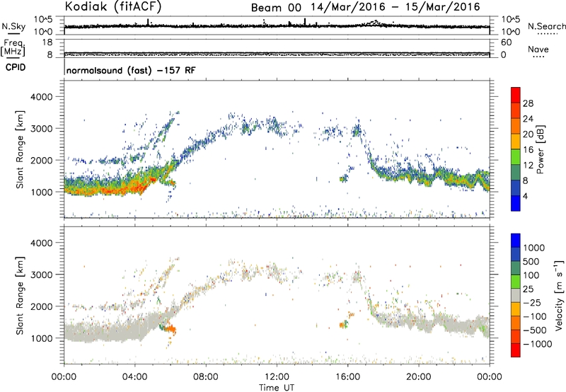Click the '-1000' label on Velocity colorbar
The height and width of the screenshot is (392, 566).
tap(538, 344)
